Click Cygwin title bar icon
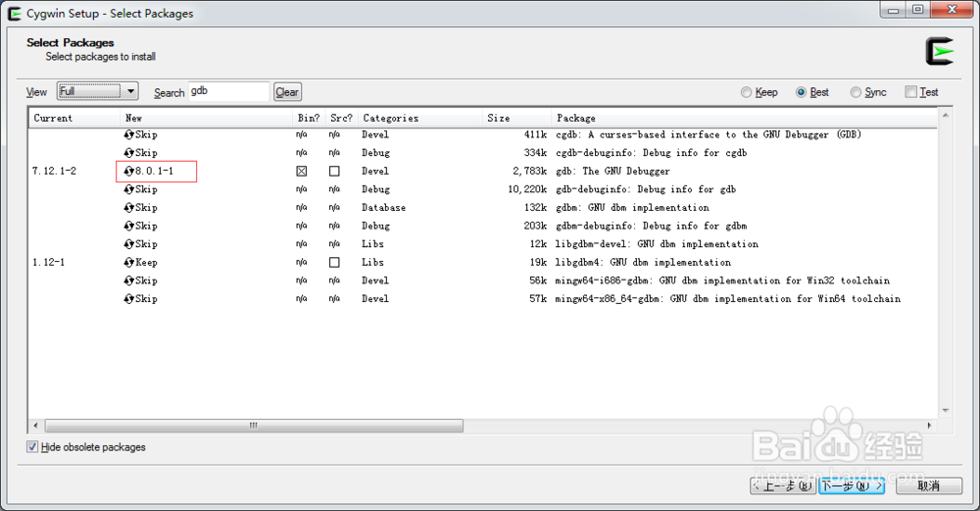 (15, 13)
